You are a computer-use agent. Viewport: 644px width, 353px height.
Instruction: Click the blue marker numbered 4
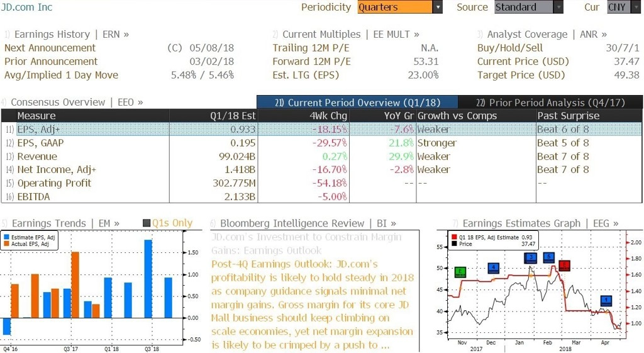[x=493, y=268]
